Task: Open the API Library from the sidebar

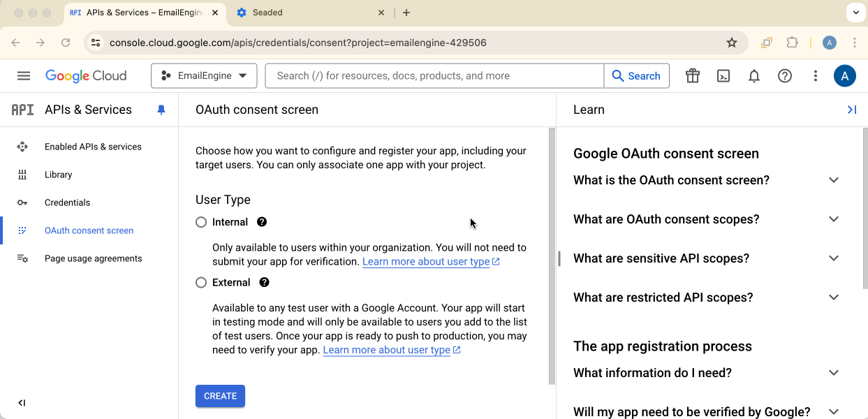Action: point(58,175)
